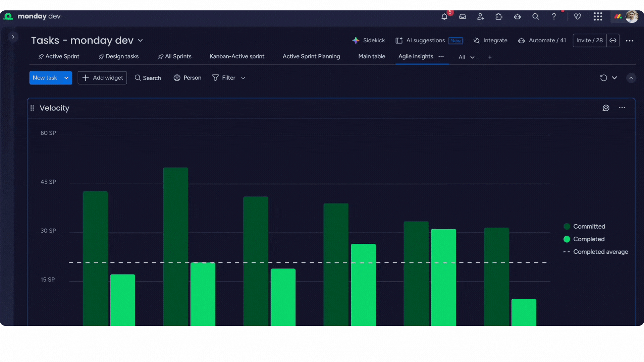Collapse the header with the up-chevron button
This screenshot has height=362, width=644.
point(631,78)
